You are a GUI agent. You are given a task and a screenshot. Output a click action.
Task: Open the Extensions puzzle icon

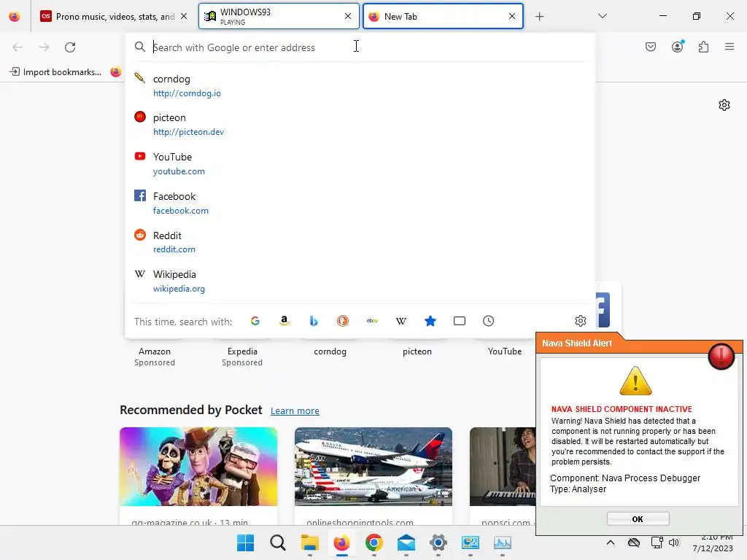point(704,47)
